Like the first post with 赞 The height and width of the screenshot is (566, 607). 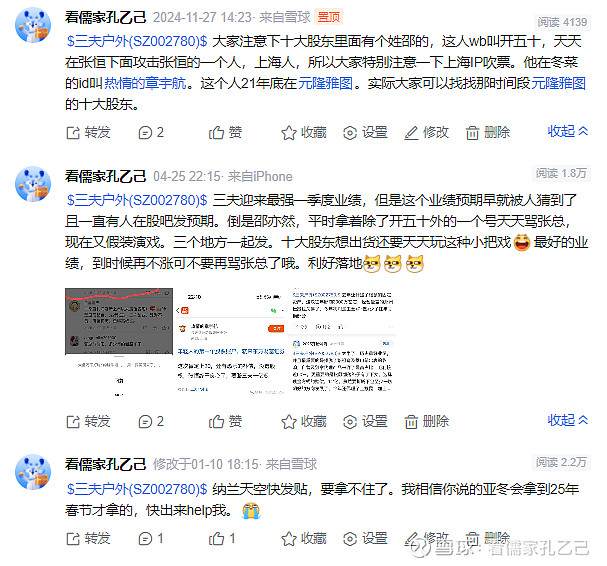click(225, 133)
